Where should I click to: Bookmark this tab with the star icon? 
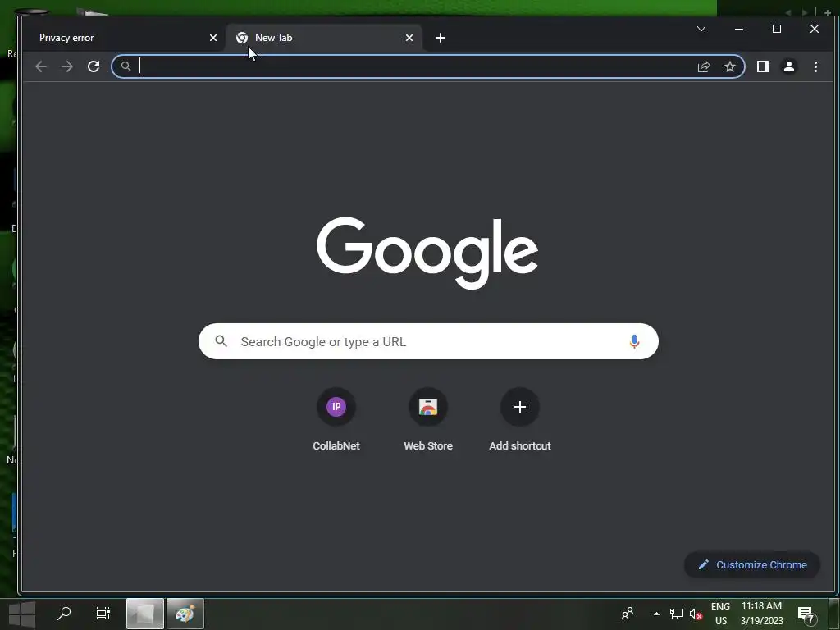(729, 66)
